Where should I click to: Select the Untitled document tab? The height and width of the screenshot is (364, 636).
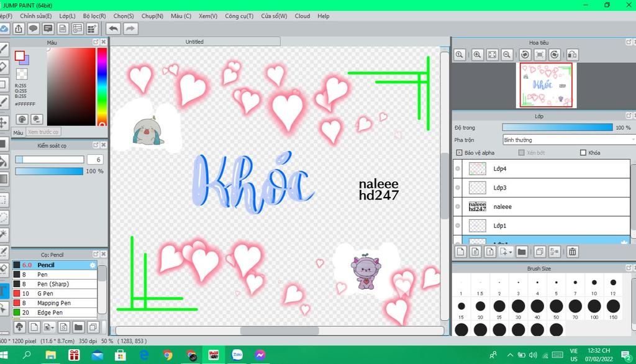(194, 42)
